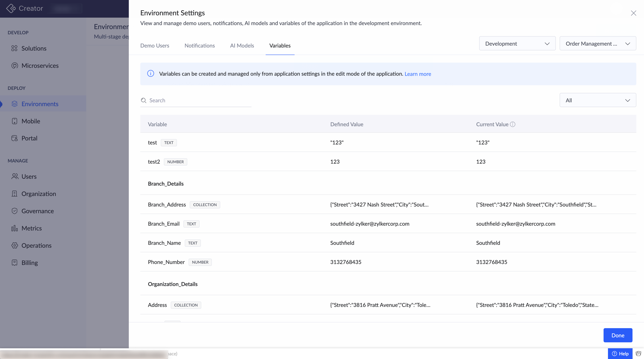
Task: Click the Governance shield icon
Action: coord(15,211)
